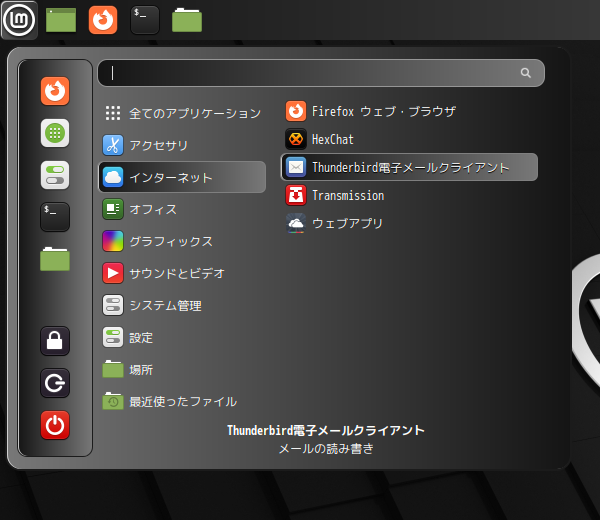
Task: Log out using the logout icon
Action: click(55, 383)
